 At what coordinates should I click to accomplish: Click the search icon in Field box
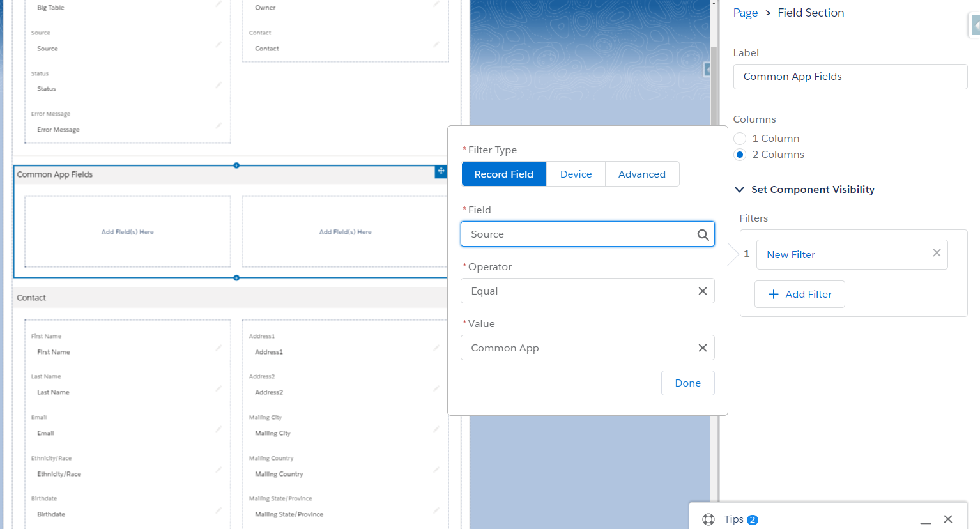pos(703,234)
